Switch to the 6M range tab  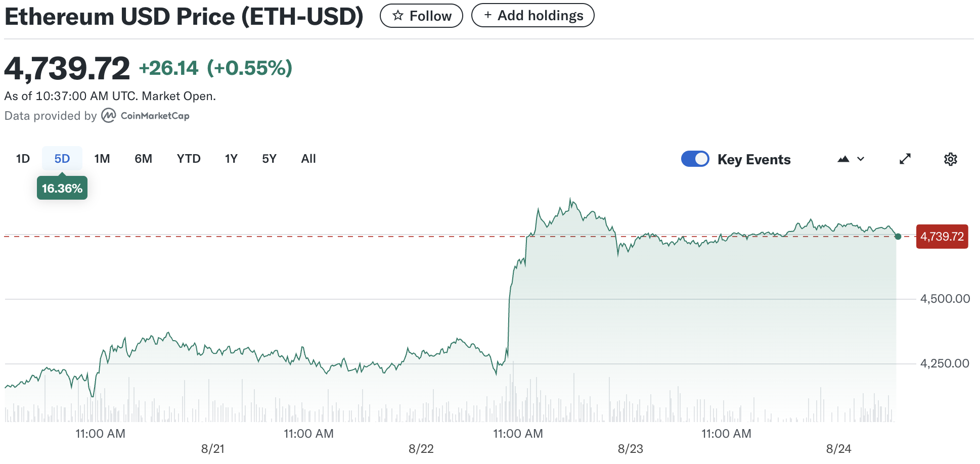tap(143, 159)
